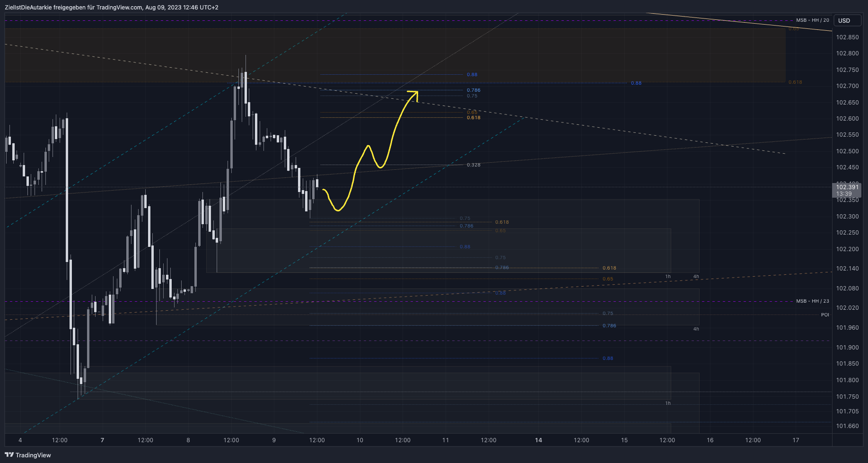Click the 102.200 price axis label
This screenshot has height=463, width=868.
847,249
